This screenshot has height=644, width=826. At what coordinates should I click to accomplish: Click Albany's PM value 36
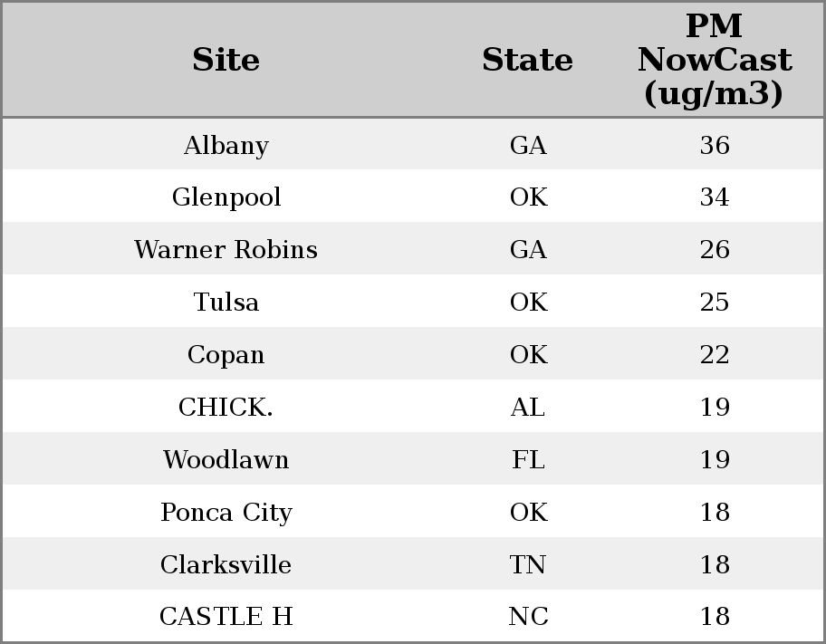714,146
